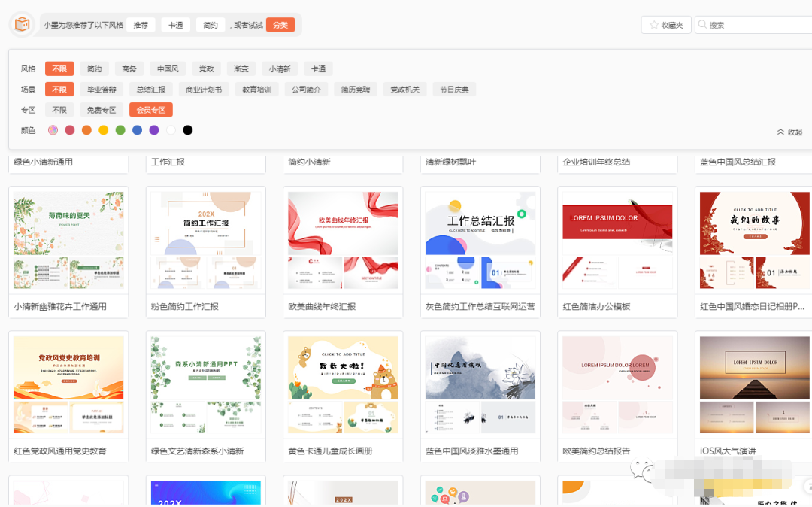812x507 pixels.
Task: Filter style by 渐变
Action: (x=241, y=69)
